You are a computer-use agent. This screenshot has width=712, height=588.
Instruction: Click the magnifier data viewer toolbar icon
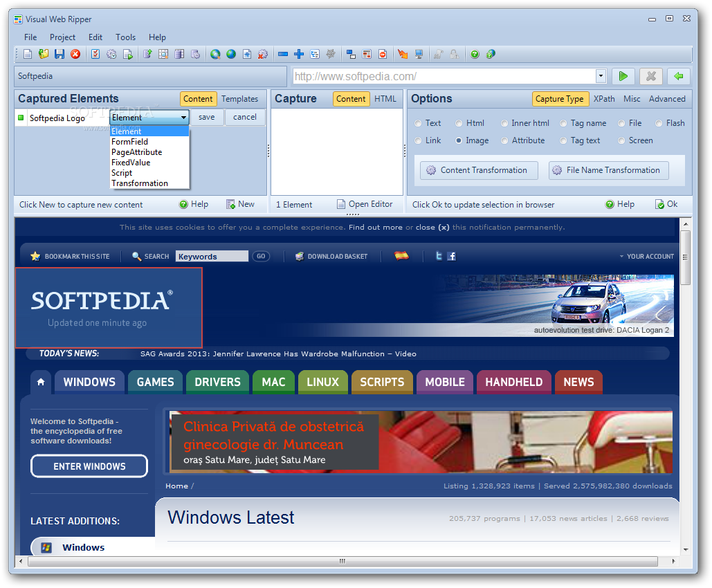click(x=163, y=54)
